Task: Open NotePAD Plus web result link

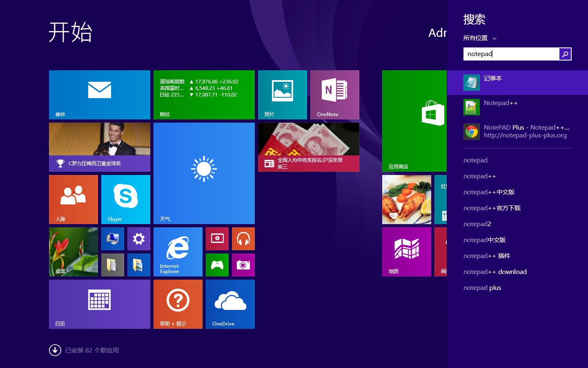Action: pyautogui.click(x=517, y=132)
